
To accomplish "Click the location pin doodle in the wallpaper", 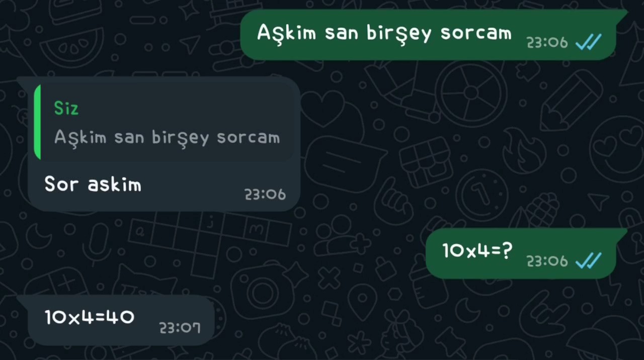I will coord(362,302).
